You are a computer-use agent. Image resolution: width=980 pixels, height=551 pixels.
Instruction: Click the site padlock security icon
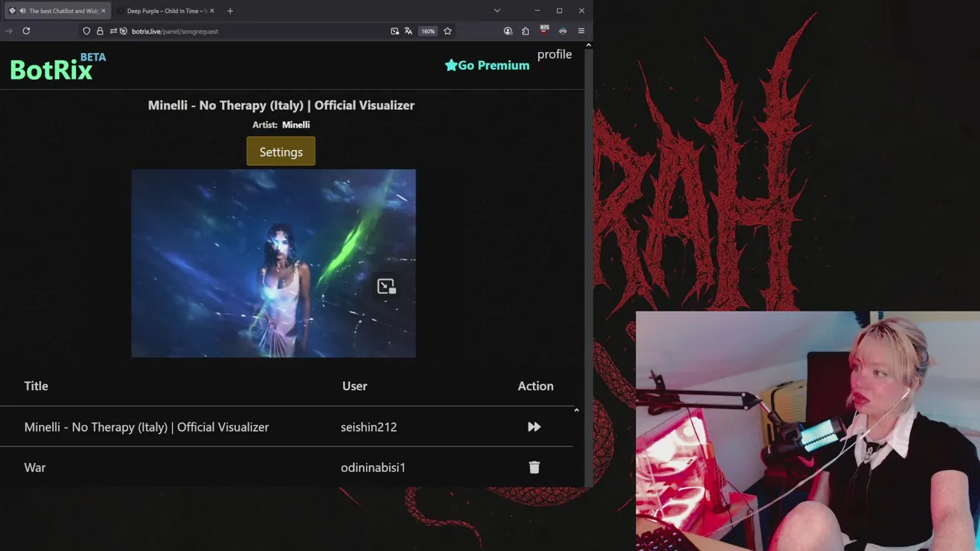[100, 31]
